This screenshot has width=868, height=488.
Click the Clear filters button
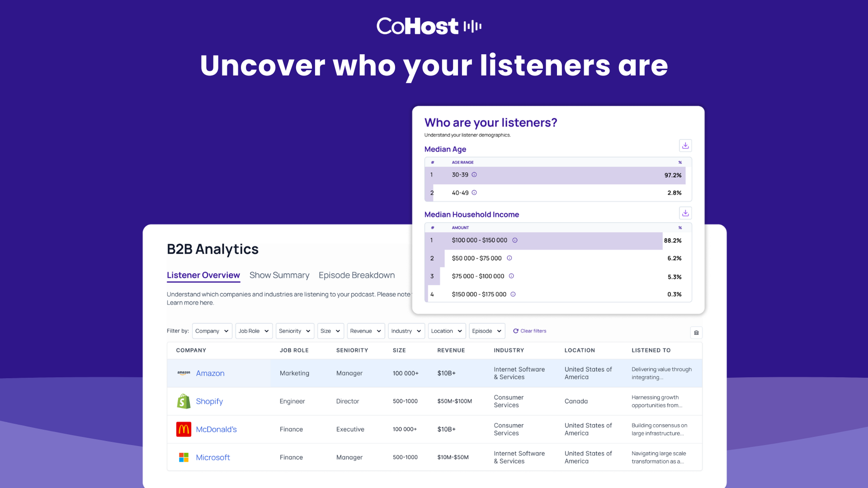pyautogui.click(x=529, y=331)
